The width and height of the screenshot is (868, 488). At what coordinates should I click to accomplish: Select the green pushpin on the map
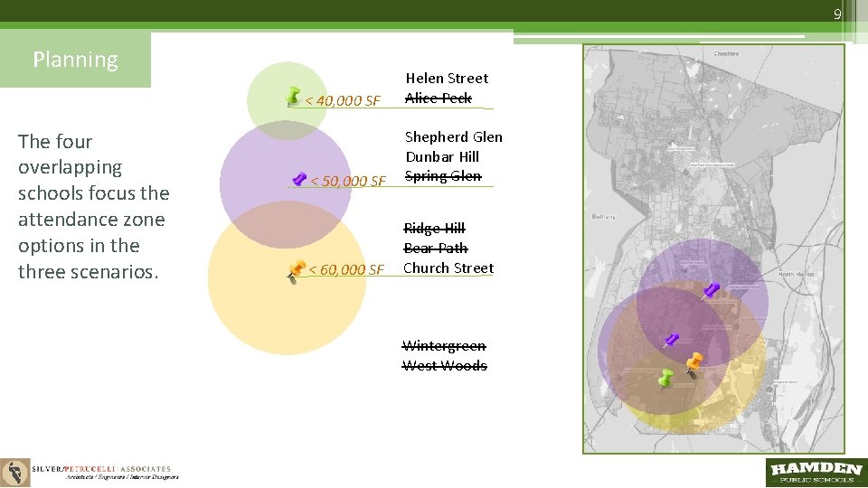click(x=665, y=378)
